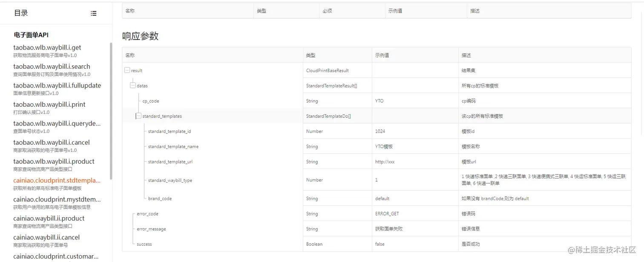Click the success parameter name
This screenshot has height=262, width=644.
point(144,244)
